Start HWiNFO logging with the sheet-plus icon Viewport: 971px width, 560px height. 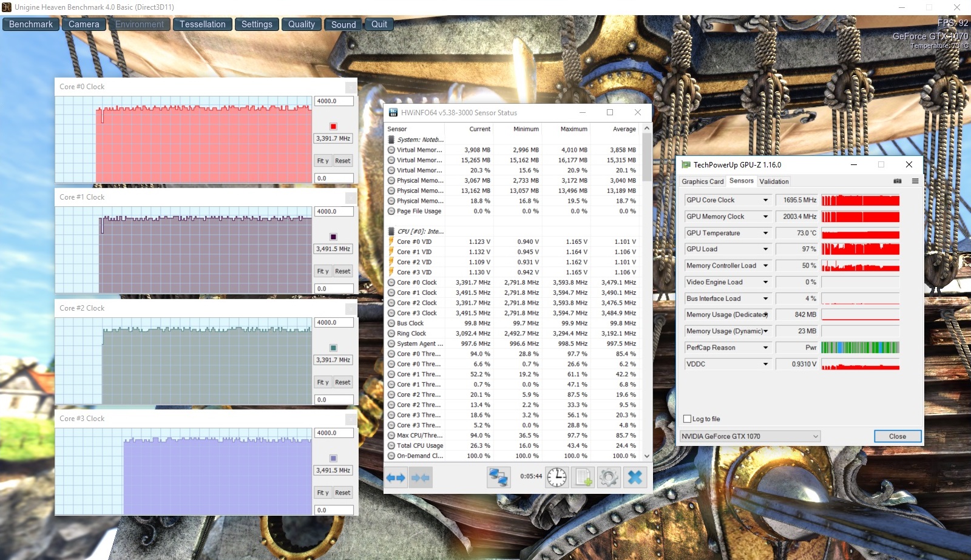click(x=583, y=478)
